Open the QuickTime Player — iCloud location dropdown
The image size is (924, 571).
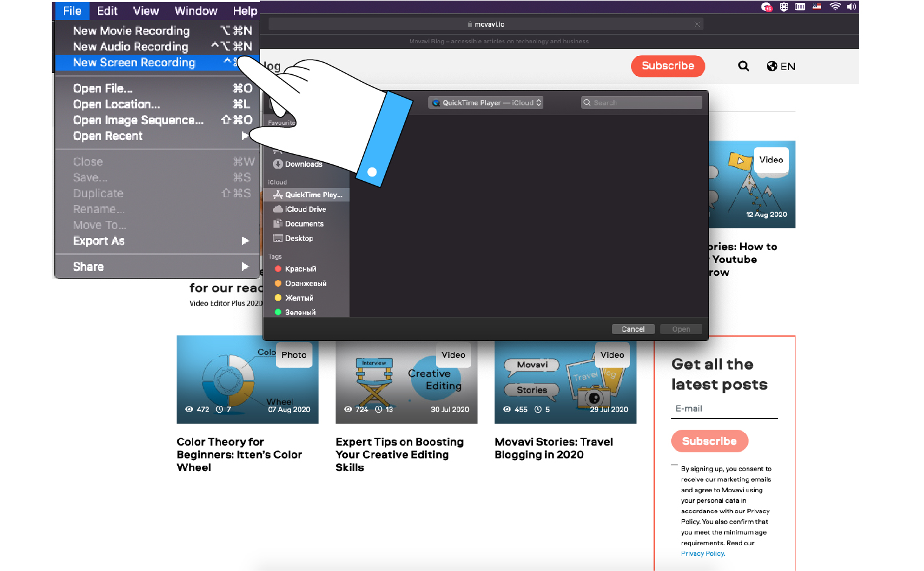point(485,103)
